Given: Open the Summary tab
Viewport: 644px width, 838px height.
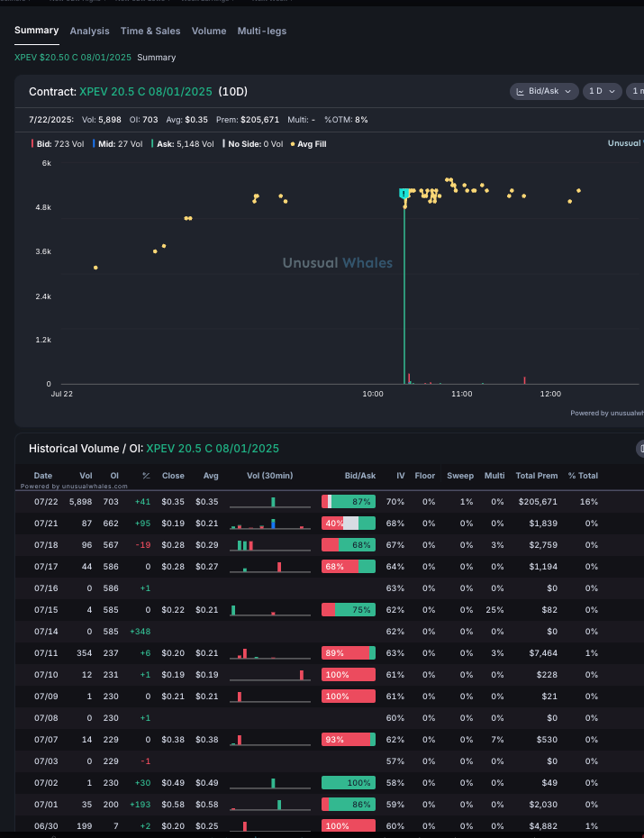Looking at the screenshot, I should click(36, 31).
